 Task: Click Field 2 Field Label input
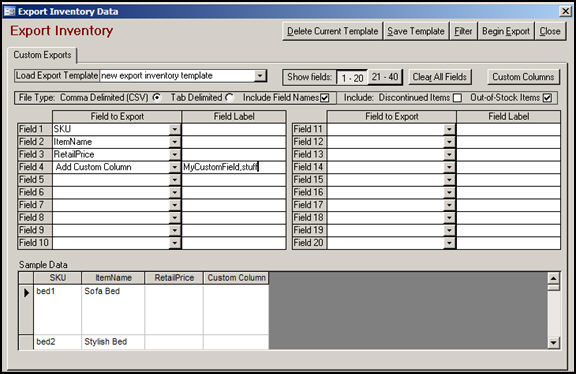(234, 142)
